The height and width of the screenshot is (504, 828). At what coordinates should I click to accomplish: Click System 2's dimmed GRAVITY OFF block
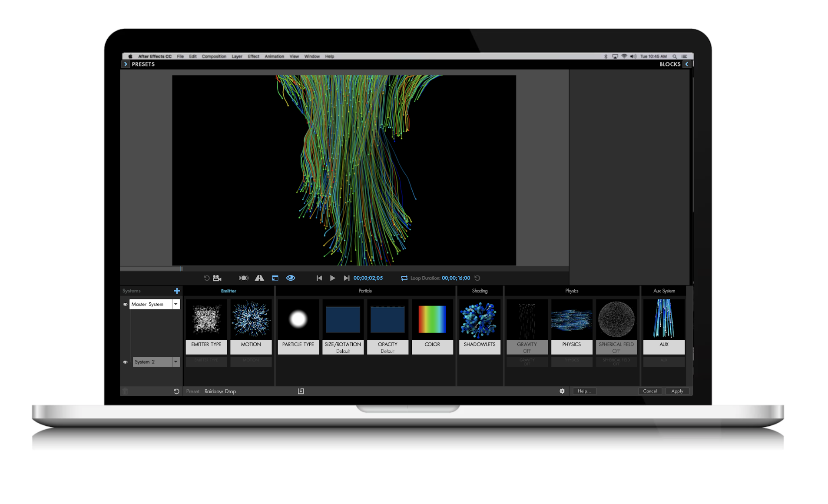coord(527,361)
